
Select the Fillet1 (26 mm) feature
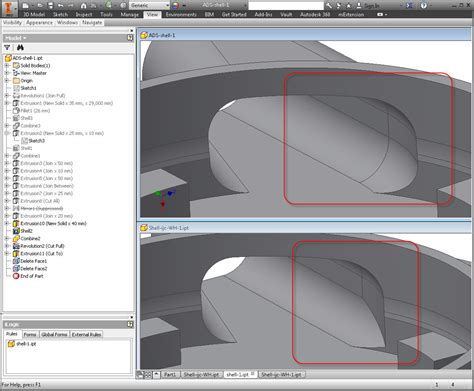pos(35,111)
